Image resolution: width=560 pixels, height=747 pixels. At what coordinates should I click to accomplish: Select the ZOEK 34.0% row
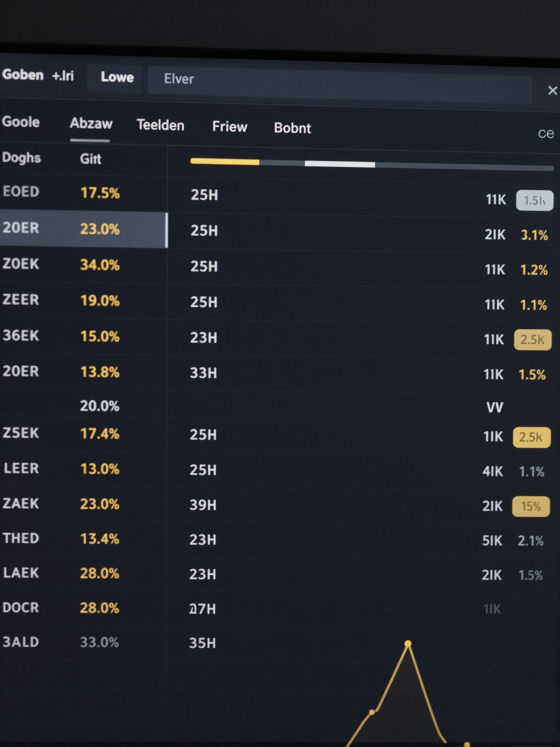point(83,265)
